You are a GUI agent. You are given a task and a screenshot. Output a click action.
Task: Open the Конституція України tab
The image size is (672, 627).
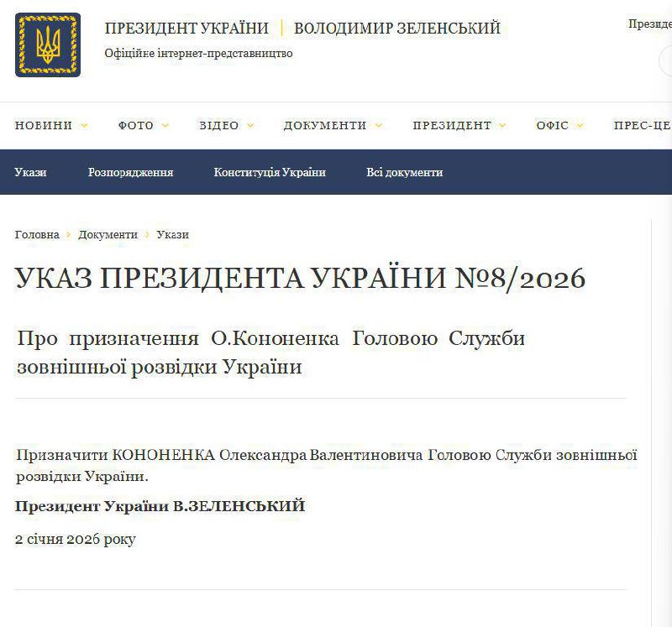pyautogui.click(x=269, y=170)
